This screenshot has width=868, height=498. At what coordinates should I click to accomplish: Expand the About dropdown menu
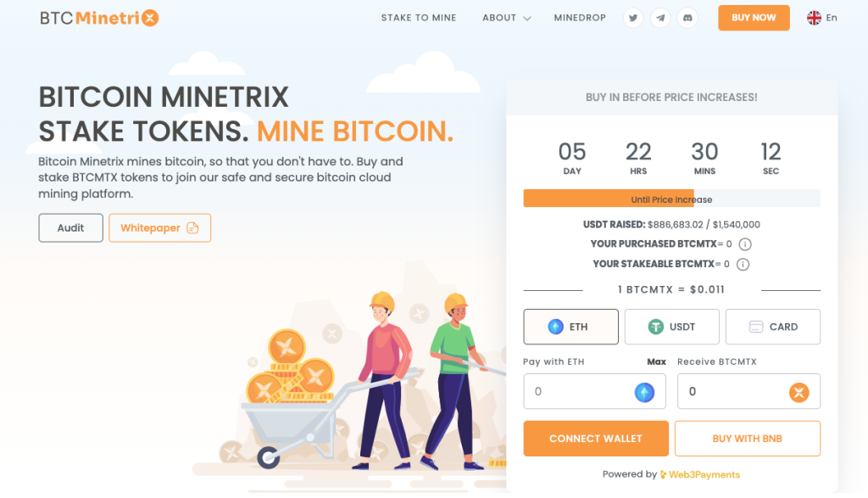(507, 18)
